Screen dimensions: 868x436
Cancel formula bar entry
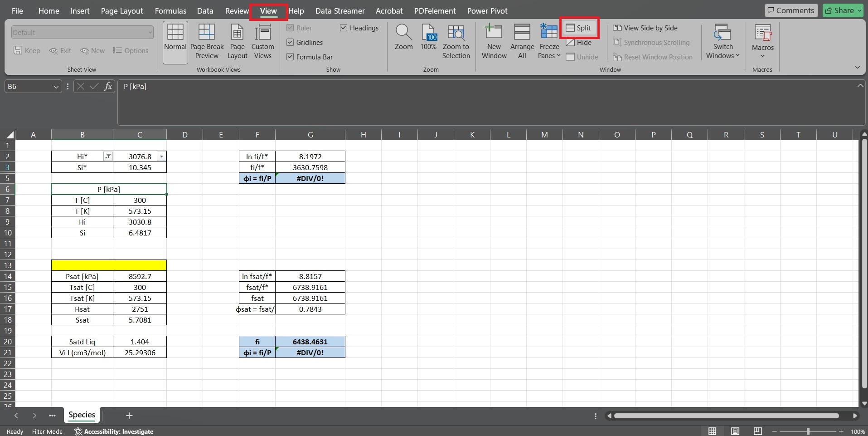[81, 86]
